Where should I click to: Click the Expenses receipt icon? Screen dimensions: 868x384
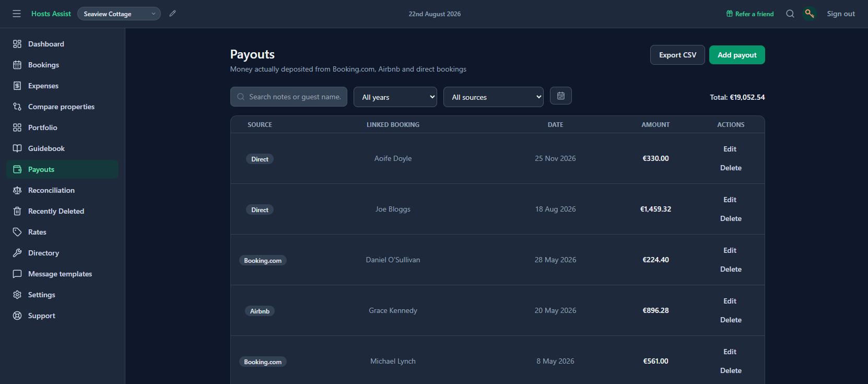coord(17,86)
